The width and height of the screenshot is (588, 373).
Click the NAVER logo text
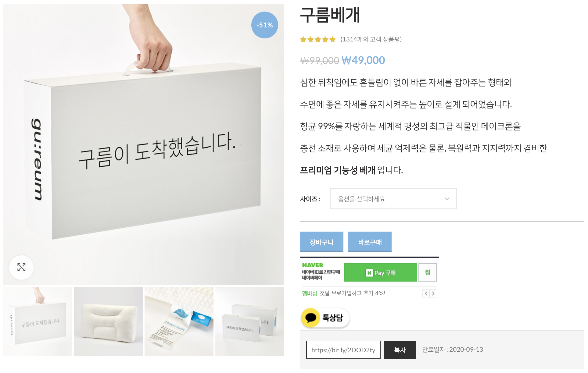[313, 265]
